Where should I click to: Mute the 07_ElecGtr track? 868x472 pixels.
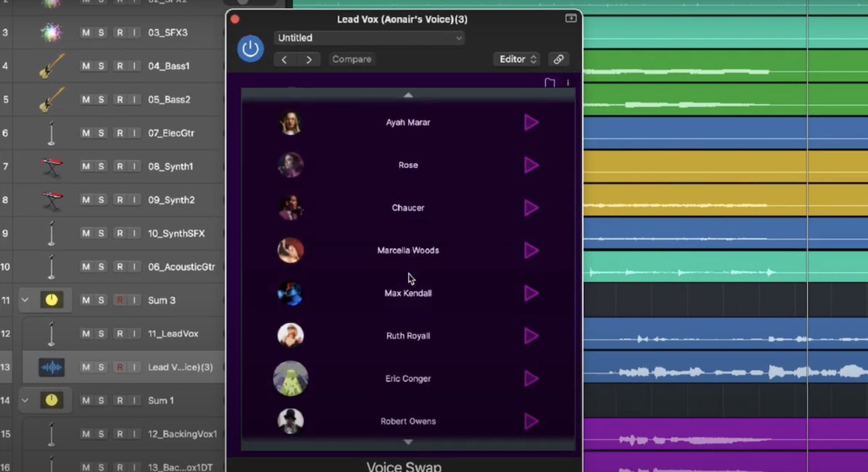(x=86, y=133)
